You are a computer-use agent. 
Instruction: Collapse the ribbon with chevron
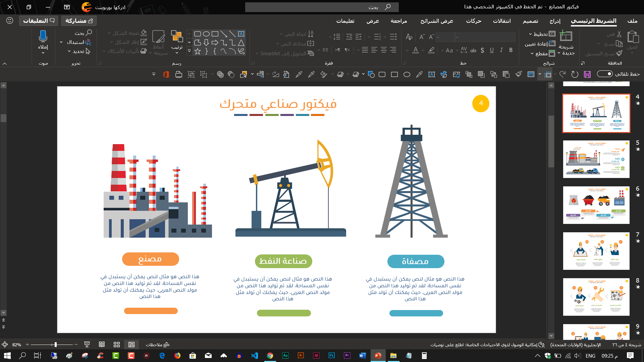click(x=5, y=63)
